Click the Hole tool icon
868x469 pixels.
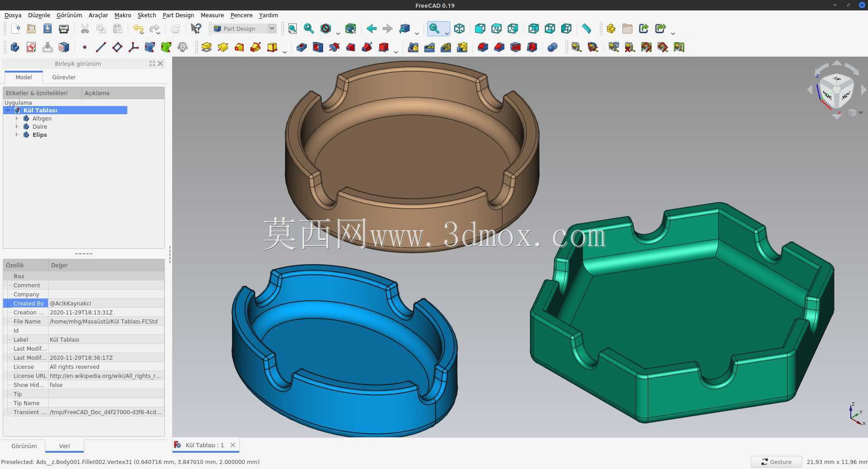pyautogui.click(x=318, y=47)
